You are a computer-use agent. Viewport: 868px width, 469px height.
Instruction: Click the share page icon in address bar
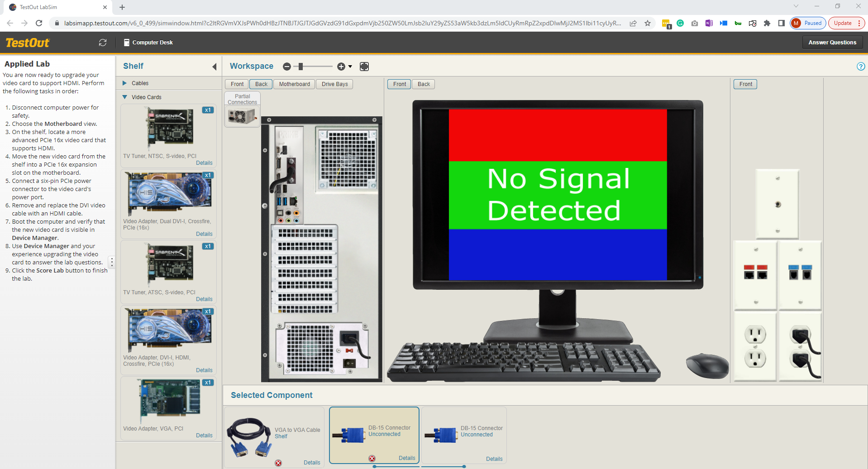click(633, 23)
